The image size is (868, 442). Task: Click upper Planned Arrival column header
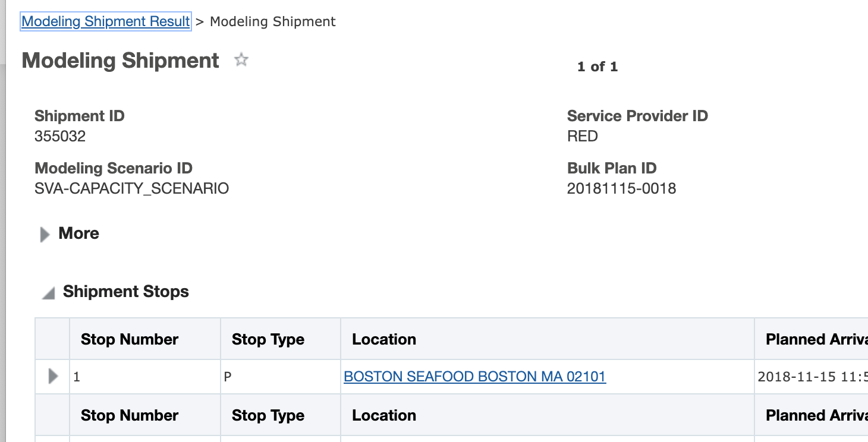click(x=816, y=339)
